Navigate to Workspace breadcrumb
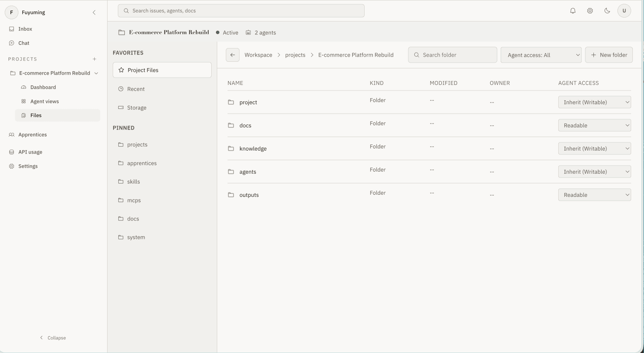644x353 pixels. (x=258, y=55)
